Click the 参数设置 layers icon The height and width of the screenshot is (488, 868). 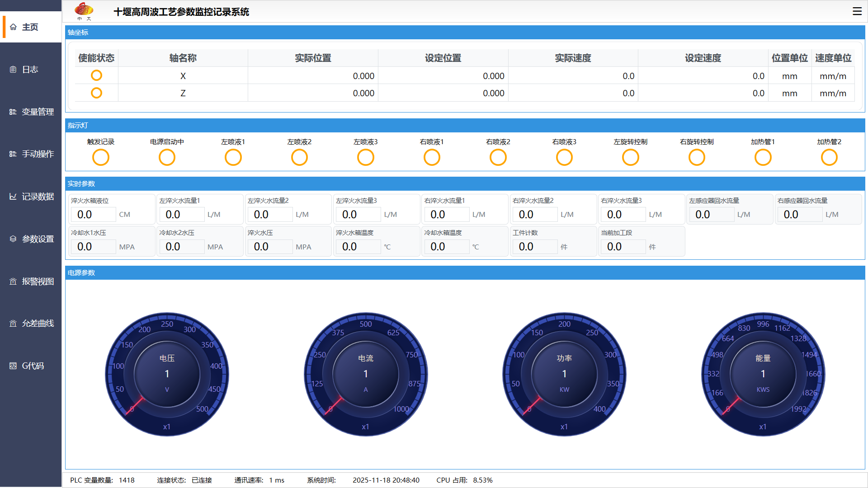coord(13,239)
